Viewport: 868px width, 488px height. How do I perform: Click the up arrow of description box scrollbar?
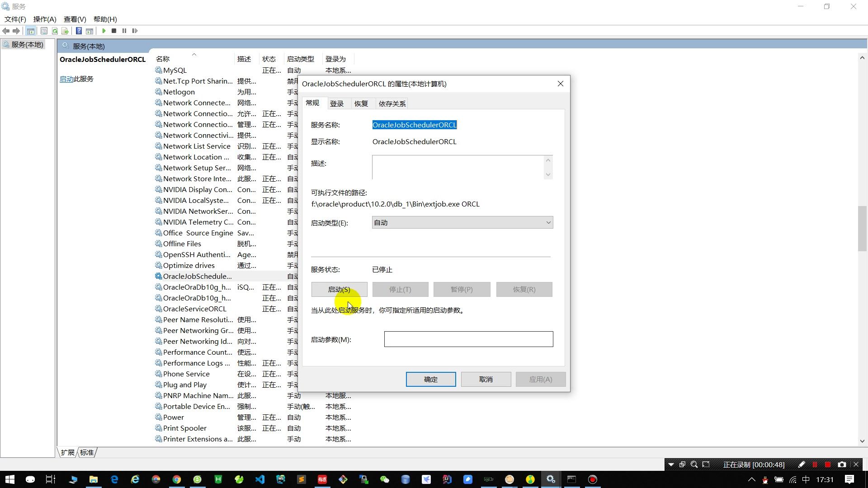click(x=548, y=160)
